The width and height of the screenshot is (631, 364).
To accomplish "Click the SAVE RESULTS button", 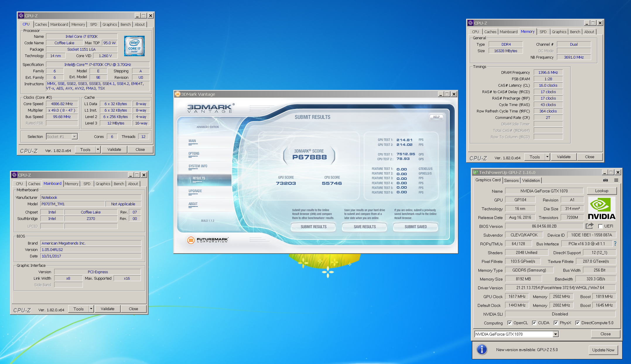I will click(x=365, y=227).
